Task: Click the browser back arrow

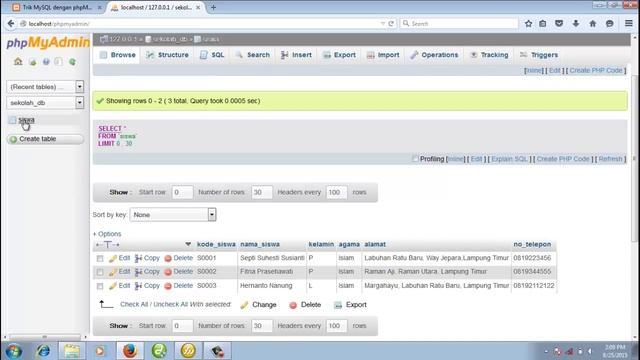Action: (11, 24)
